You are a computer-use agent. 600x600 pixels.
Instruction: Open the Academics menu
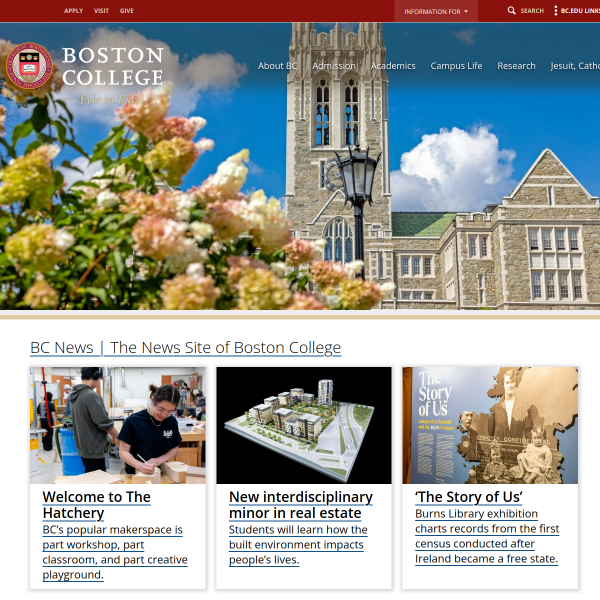pyautogui.click(x=393, y=66)
